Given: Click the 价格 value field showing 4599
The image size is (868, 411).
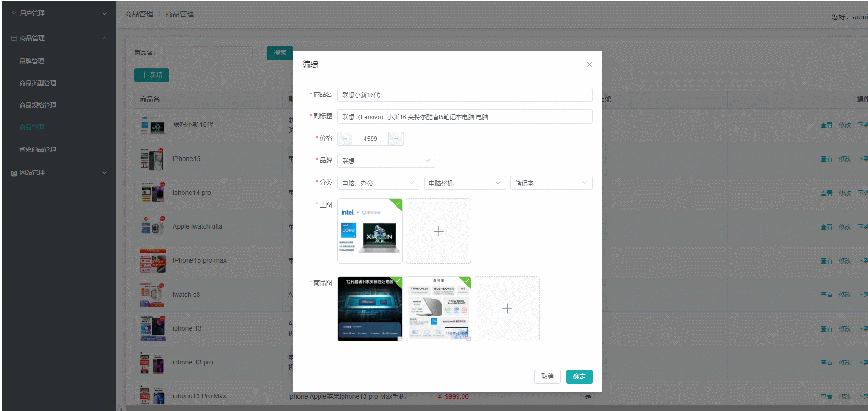Looking at the screenshot, I should pos(370,139).
